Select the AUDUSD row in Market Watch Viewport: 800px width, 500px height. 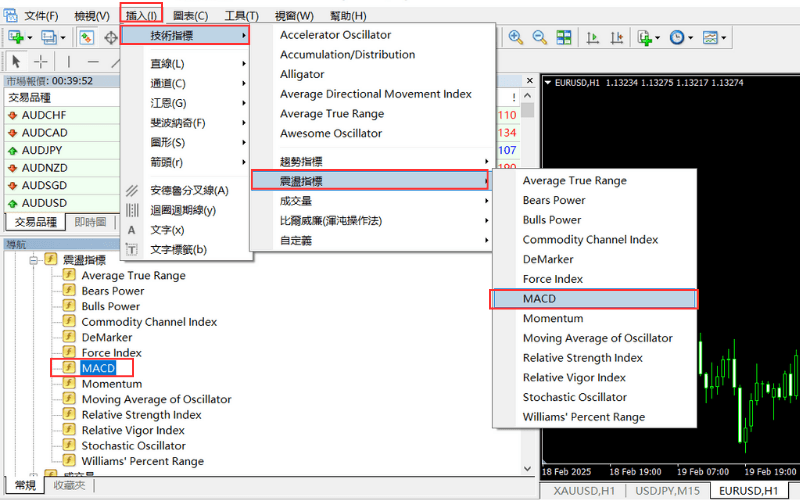point(61,203)
